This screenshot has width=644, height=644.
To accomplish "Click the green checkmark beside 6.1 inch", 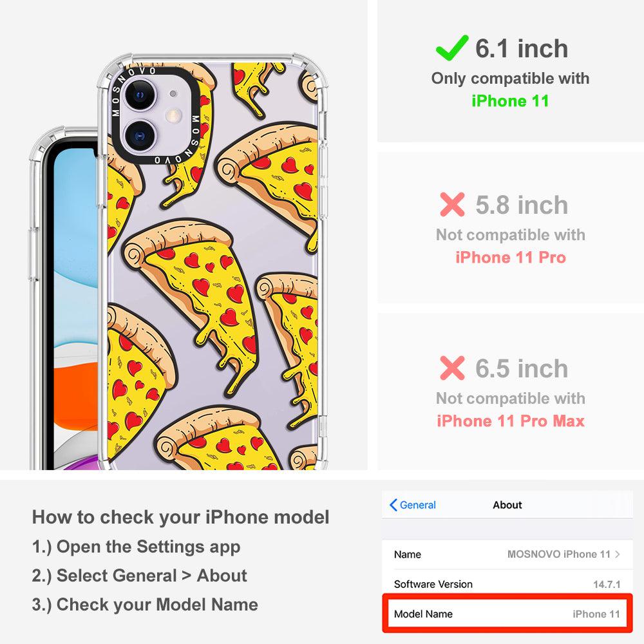I will [452, 48].
